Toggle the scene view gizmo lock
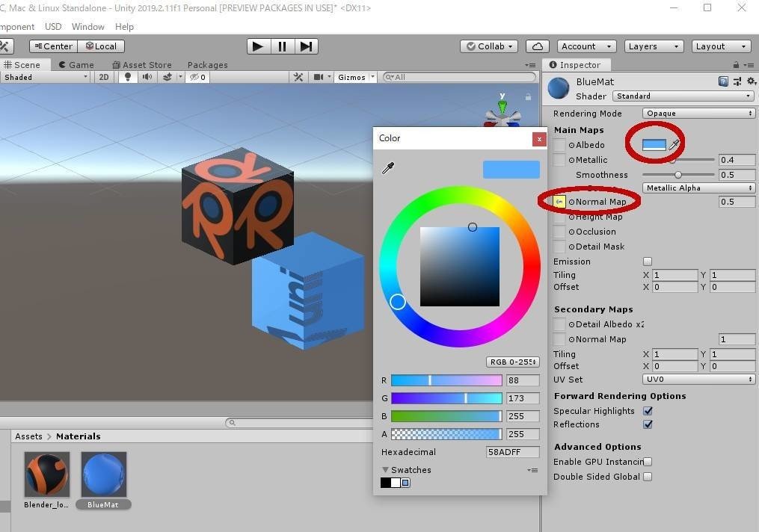This screenshot has width=759, height=532. pyautogui.click(x=528, y=97)
